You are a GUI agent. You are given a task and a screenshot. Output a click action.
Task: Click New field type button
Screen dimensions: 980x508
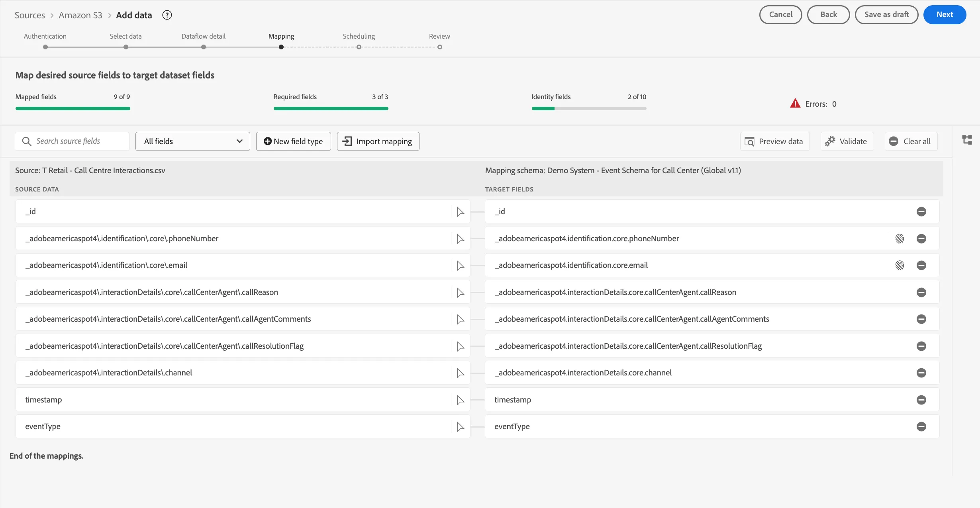[294, 141]
